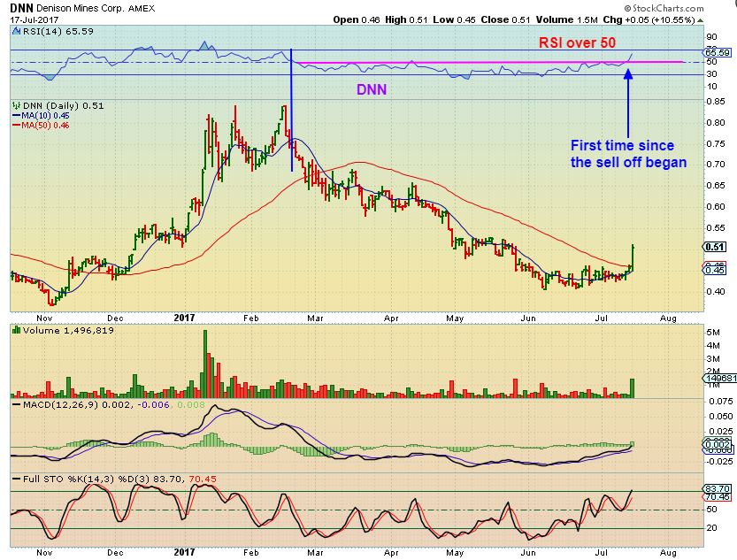Select the blue MA(10) legend line

coord(16,116)
